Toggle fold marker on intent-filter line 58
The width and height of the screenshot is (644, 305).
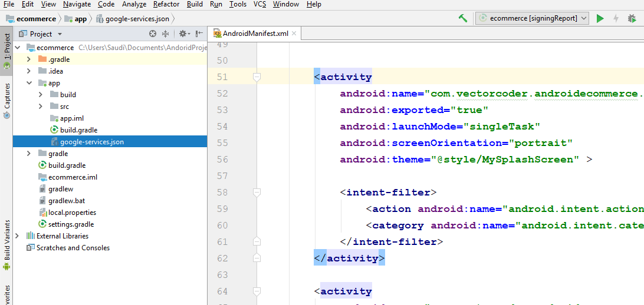257,193
